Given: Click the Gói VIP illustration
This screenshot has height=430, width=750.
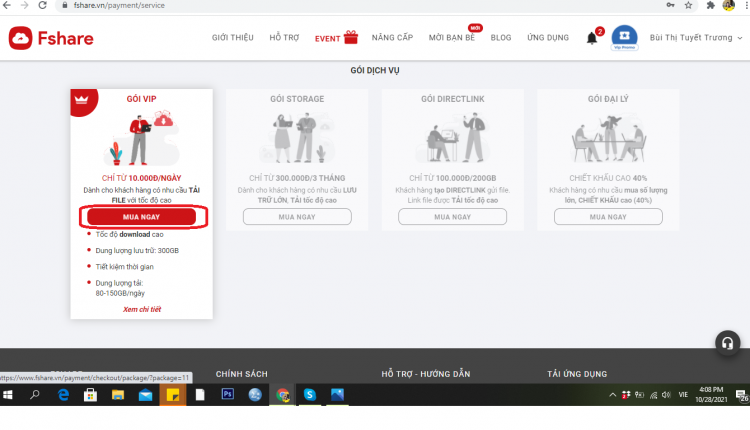Looking at the screenshot, I should [x=141, y=138].
